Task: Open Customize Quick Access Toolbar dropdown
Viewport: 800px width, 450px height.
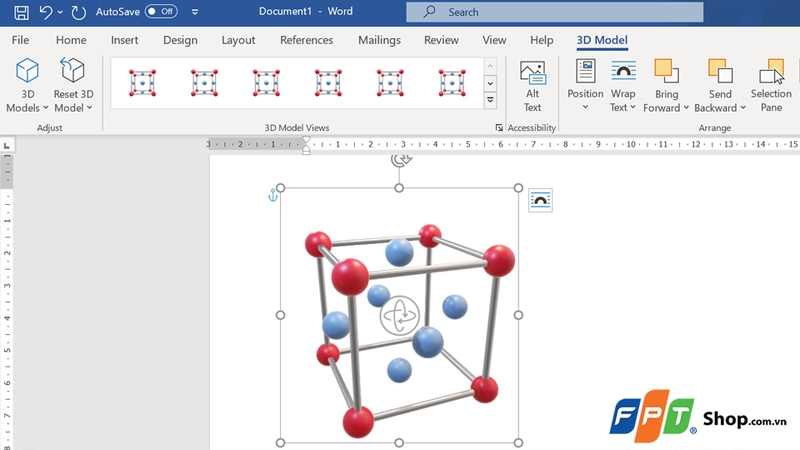Action: tap(195, 12)
